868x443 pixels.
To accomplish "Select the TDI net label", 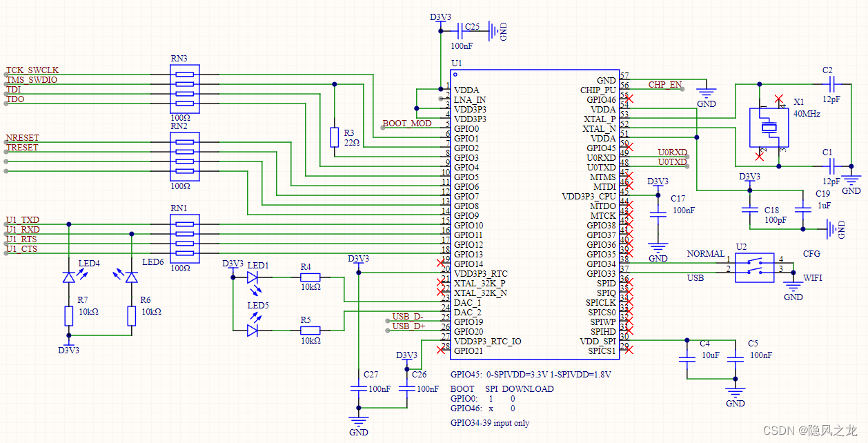I will coord(14,90).
